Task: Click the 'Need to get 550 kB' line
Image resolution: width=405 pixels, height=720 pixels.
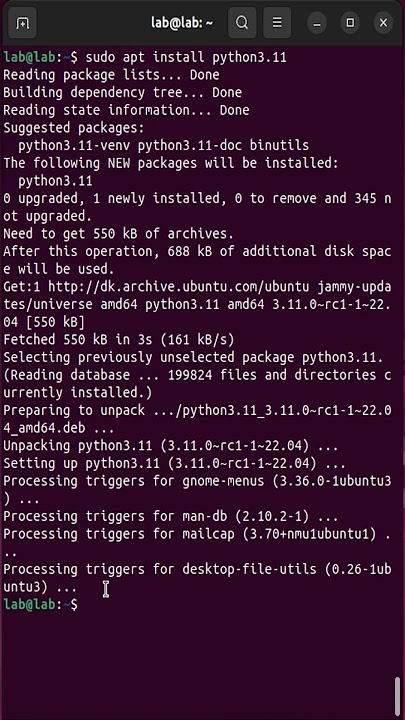Action: 118,234
